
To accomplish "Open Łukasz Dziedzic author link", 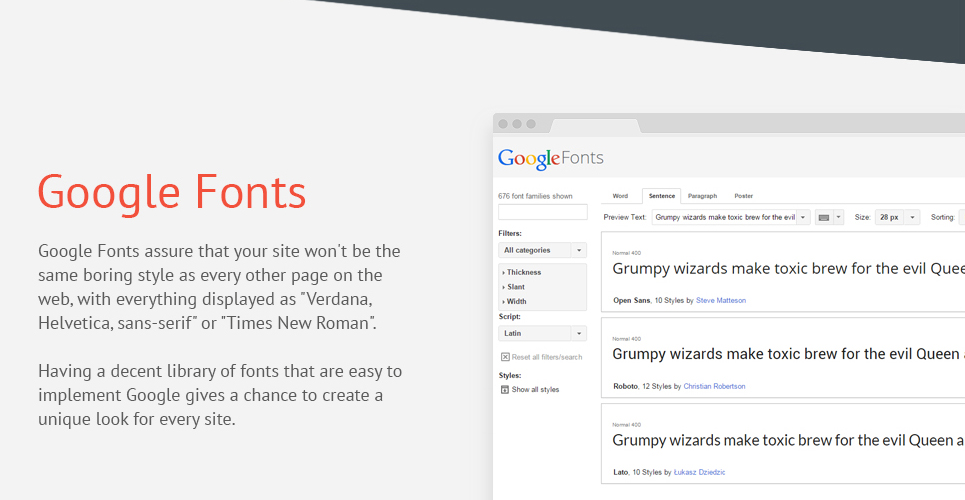I will (x=699, y=472).
